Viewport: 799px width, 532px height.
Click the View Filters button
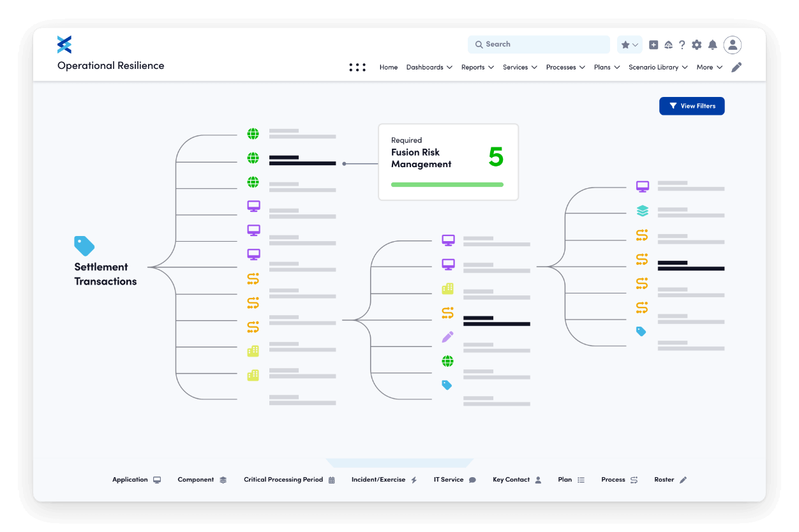pyautogui.click(x=692, y=106)
